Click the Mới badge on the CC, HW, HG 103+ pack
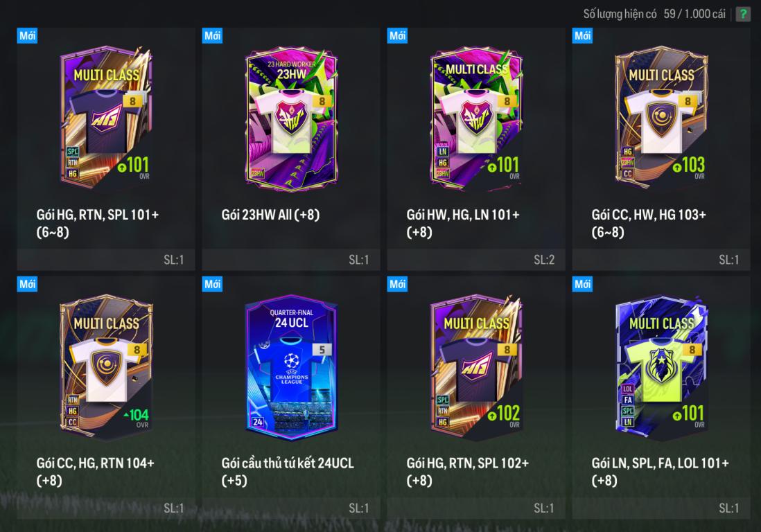Image resolution: width=761 pixels, height=532 pixels. click(x=582, y=36)
